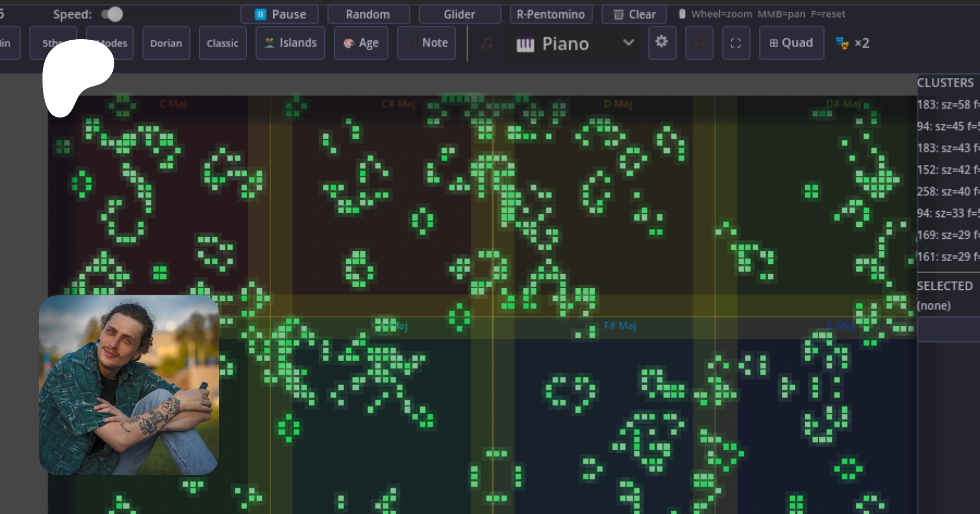Toggle the Note display button
The image size is (980, 514).
click(426, 43)
